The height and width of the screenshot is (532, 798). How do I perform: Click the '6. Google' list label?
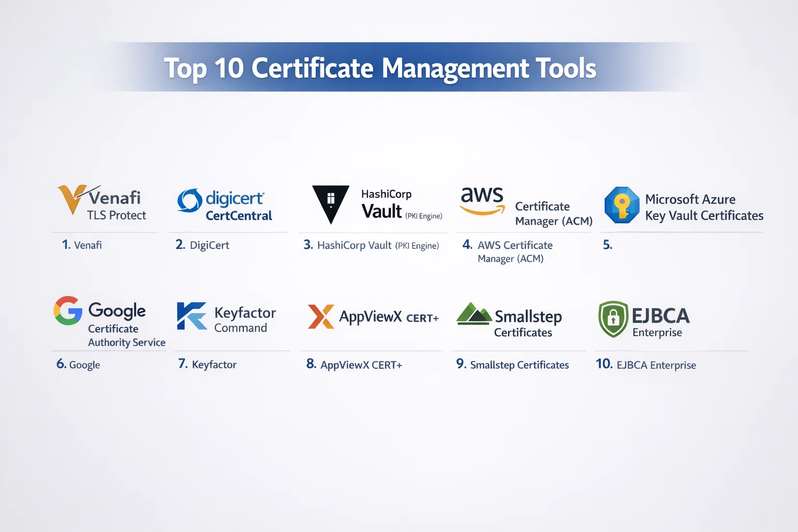[78, 365]
